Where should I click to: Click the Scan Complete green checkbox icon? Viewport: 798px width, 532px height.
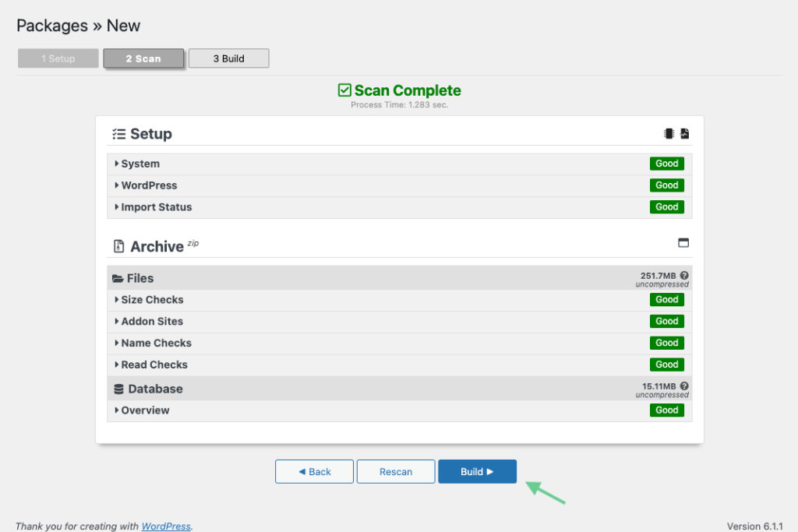coord(344,90)
